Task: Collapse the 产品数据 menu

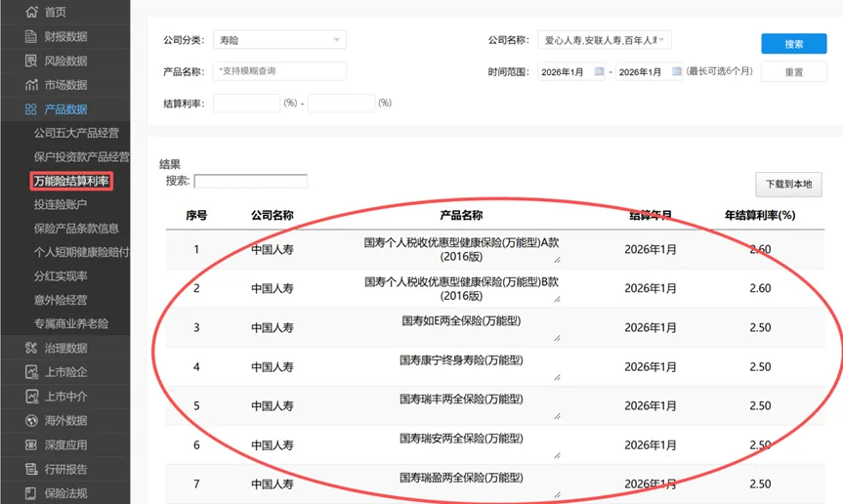Action: pos(65,109)
